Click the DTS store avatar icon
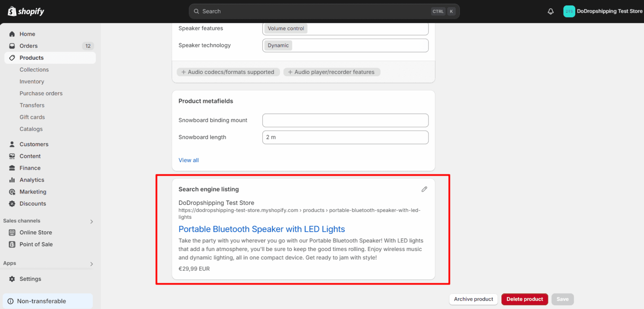Screen dimensions: 644x309 point(569,11)
